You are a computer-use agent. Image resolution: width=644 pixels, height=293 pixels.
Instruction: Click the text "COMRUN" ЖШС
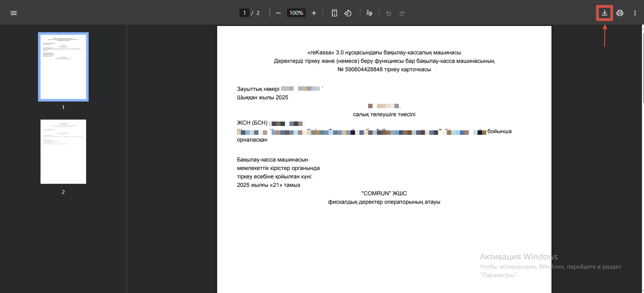coord(384,193)
